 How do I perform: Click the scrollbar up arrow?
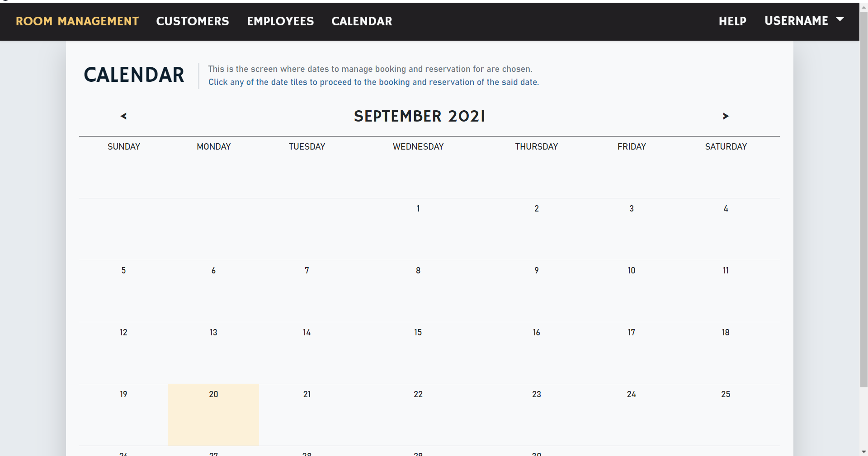[x=864, y=7]
